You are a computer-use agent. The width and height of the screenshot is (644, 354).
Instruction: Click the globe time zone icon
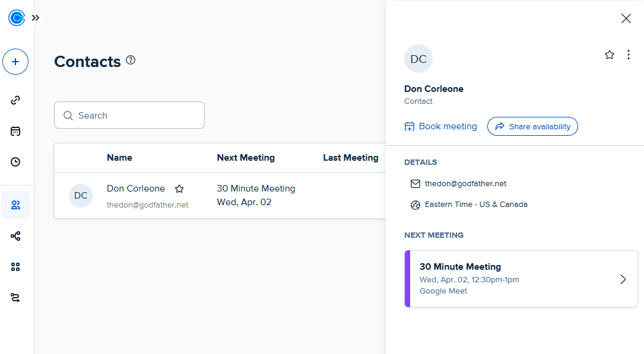415,205
